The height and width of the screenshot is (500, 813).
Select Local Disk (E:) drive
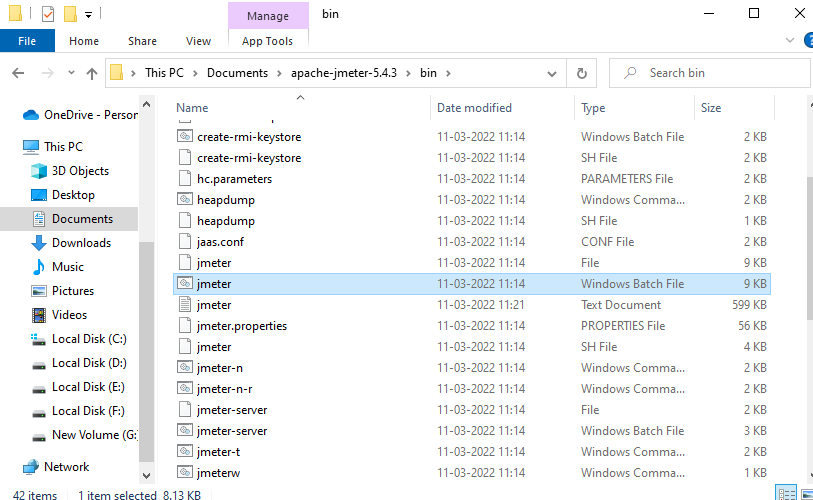pos(78,387)
